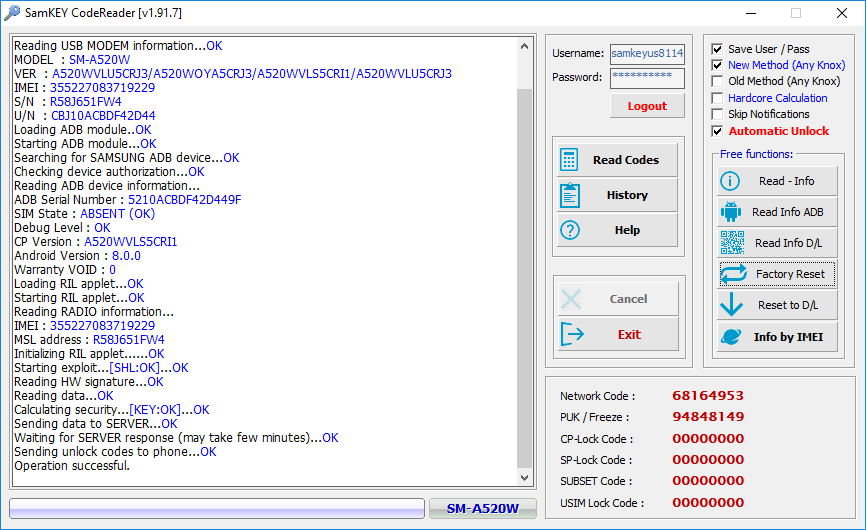
Task: Click the Help button text
Action: [627, 230]
